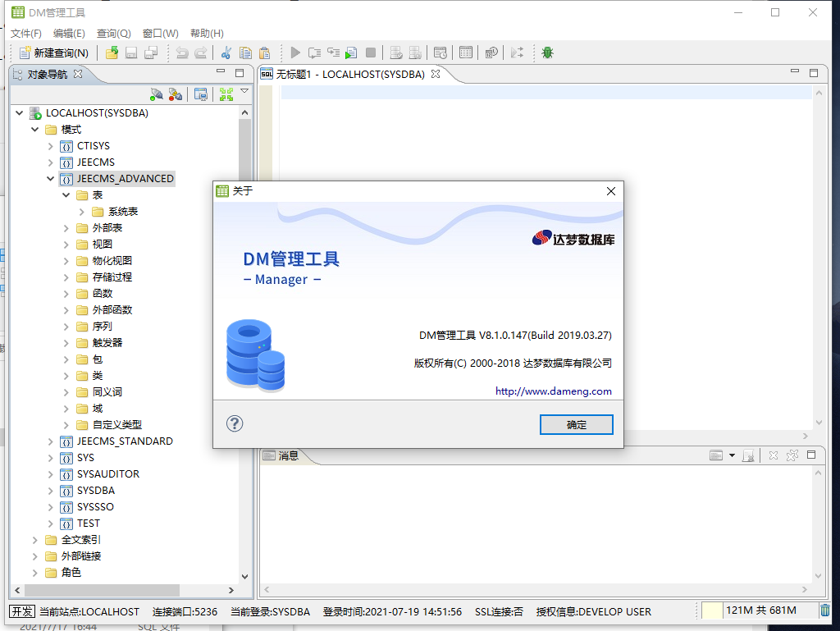Select the TEST schema item

89,524
